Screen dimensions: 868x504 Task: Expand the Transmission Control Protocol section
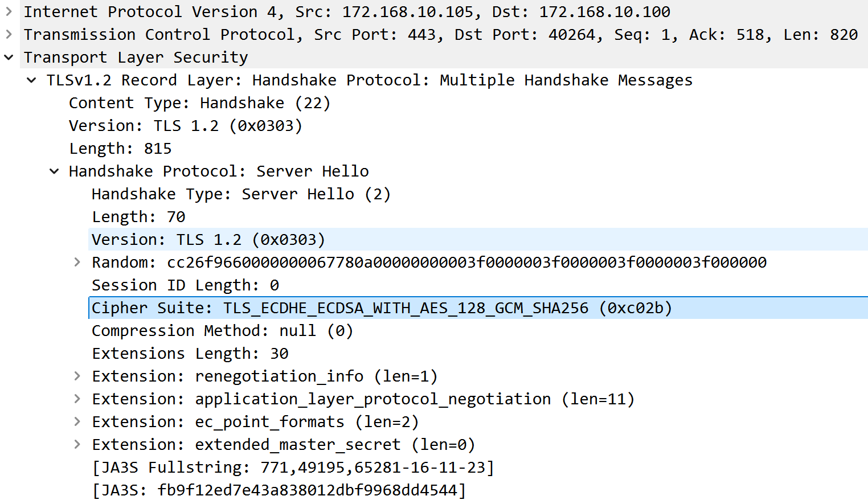click(x=9, y=34)
